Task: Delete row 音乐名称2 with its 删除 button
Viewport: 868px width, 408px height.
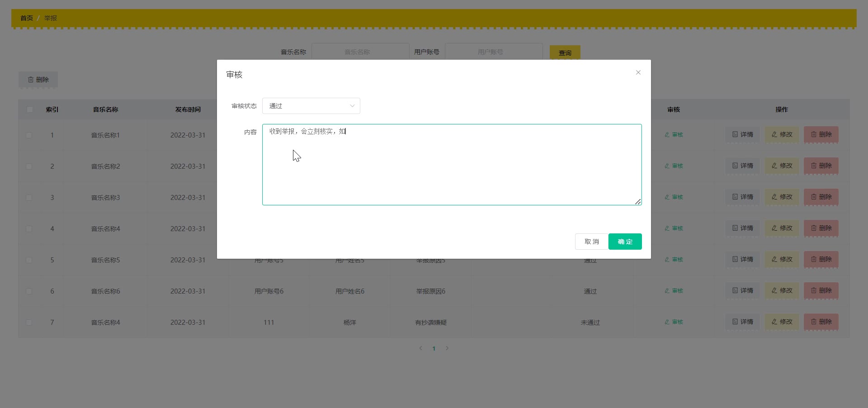Action: 821,166
